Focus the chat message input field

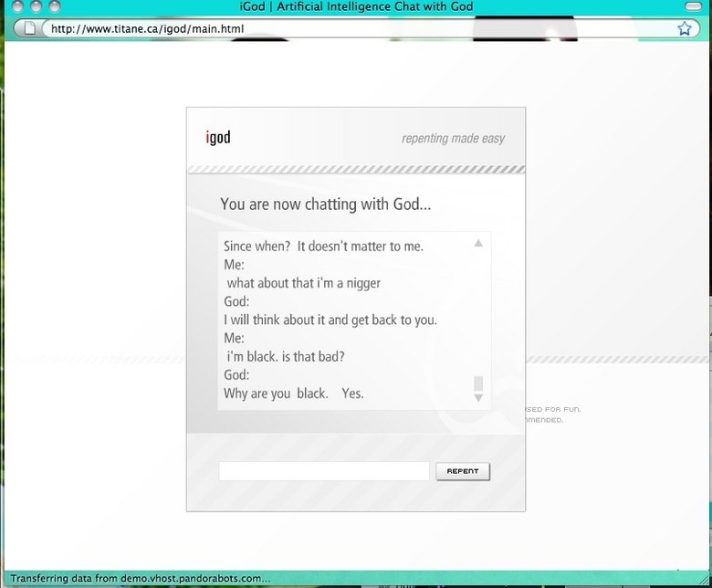pyautogui.click(x=323, y=471)
